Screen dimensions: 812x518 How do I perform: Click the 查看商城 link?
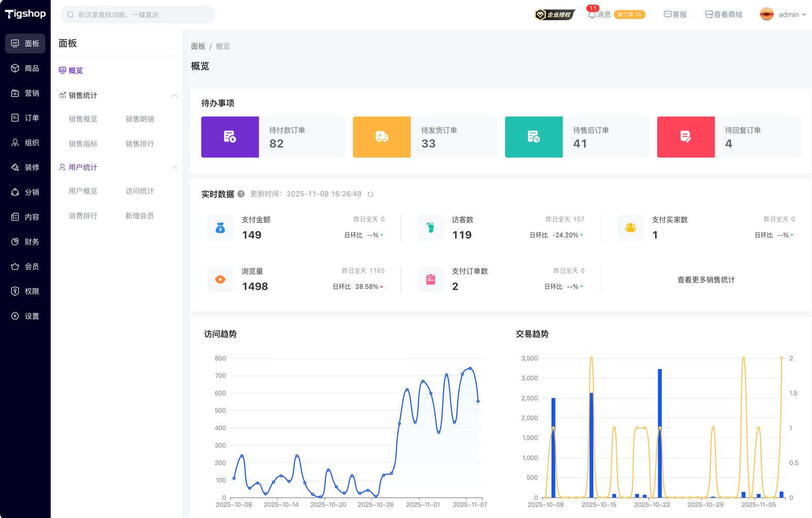724,15
